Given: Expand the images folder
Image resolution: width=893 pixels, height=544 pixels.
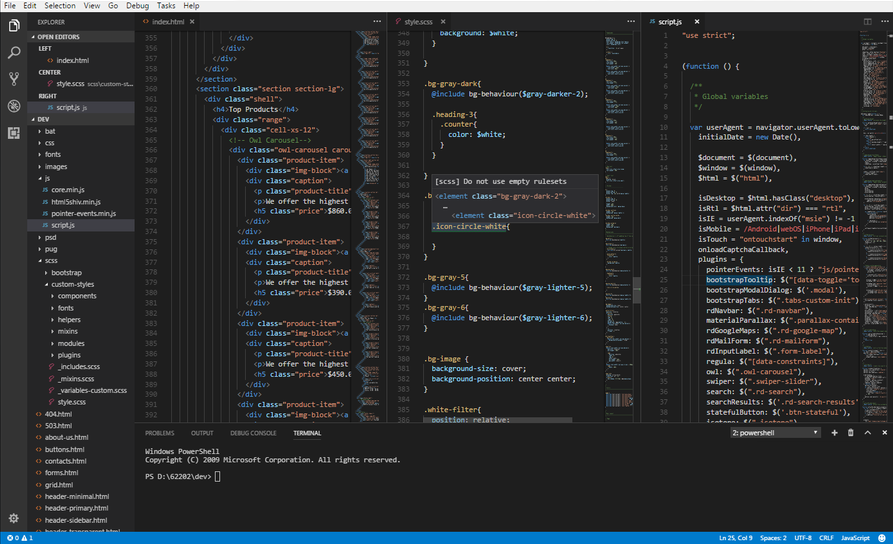Looking at the screenshot, I should tap(55, 166).
